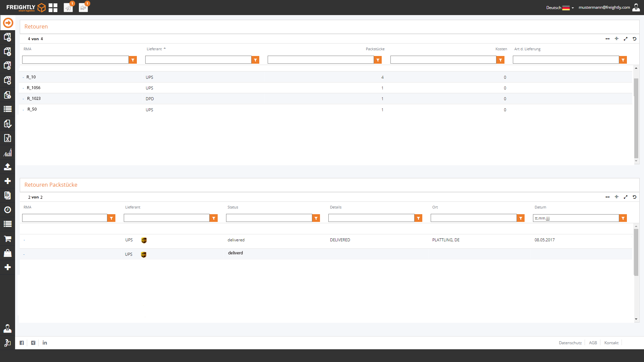Open the paper plane notifications icon
Viewport: 644px width, 362px height.
click(x=69, y=7)
